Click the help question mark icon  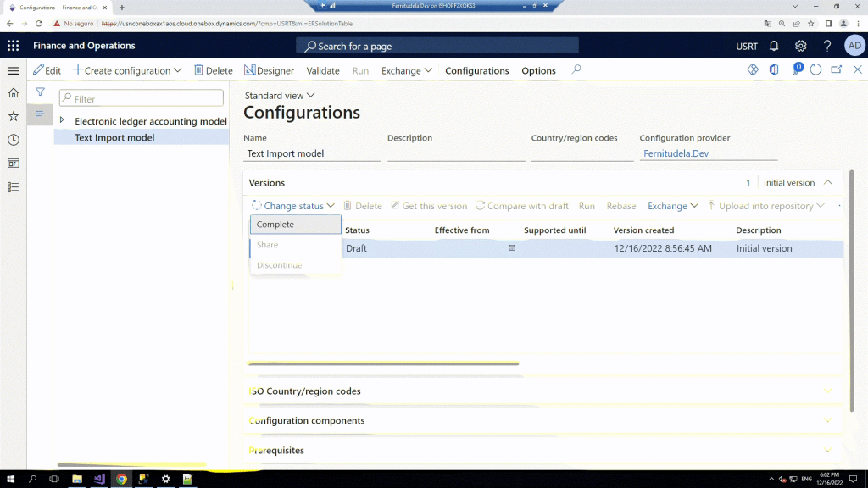[x=827, y=46]
